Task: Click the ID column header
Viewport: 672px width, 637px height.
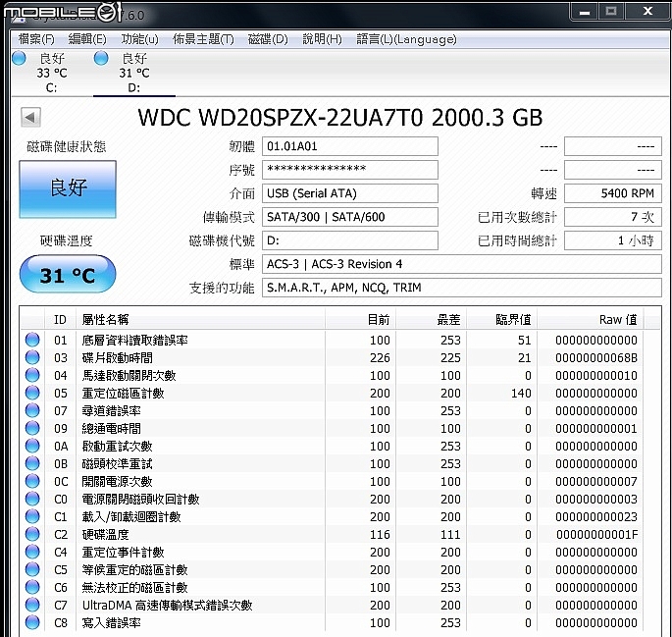Action: 61,320
